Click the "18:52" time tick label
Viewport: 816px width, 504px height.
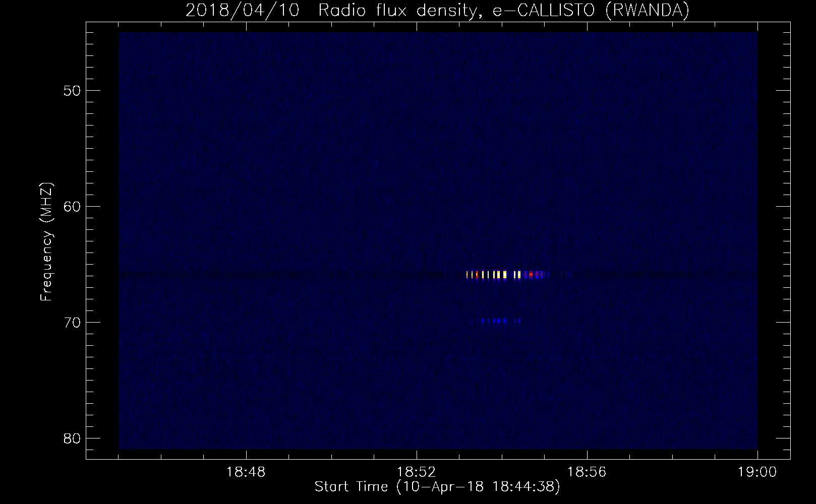pyautogui.click(x=417, y=472)
